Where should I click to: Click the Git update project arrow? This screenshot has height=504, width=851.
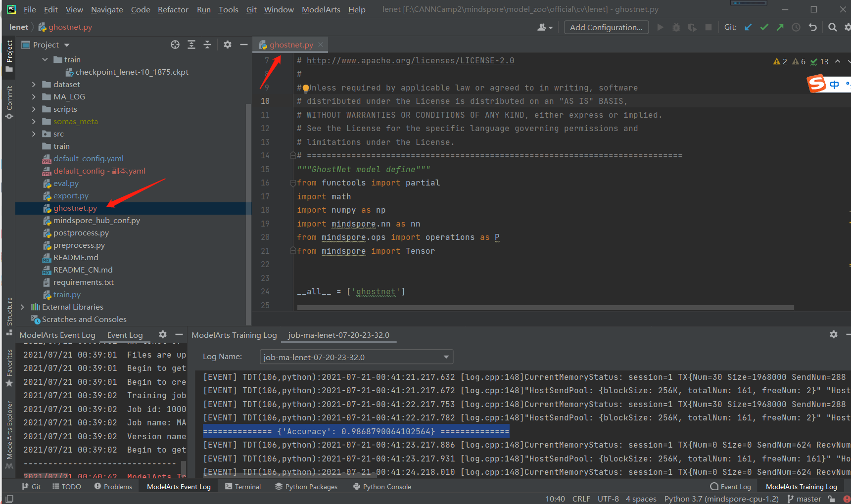(748, 27)
